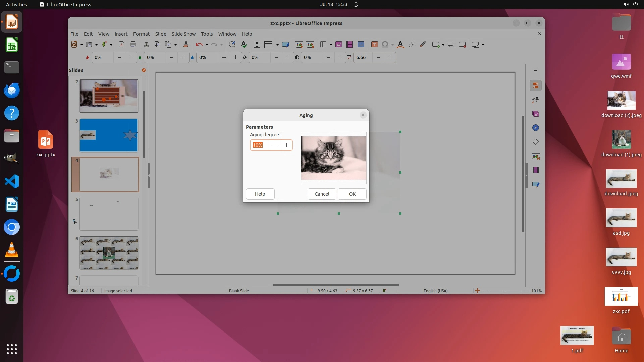Open the Slide Show menu
The width and height of the screenshot is (644, 362).
click(183, 34)
